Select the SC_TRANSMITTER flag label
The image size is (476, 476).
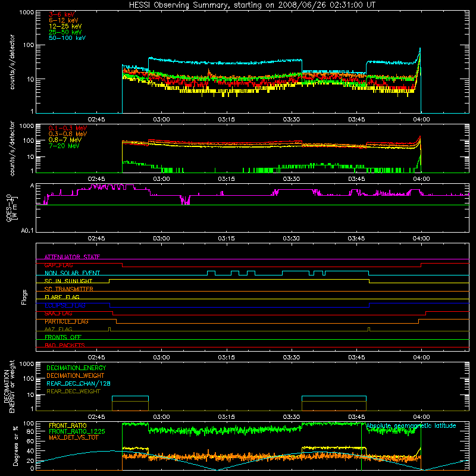click(x=68, y=289)
